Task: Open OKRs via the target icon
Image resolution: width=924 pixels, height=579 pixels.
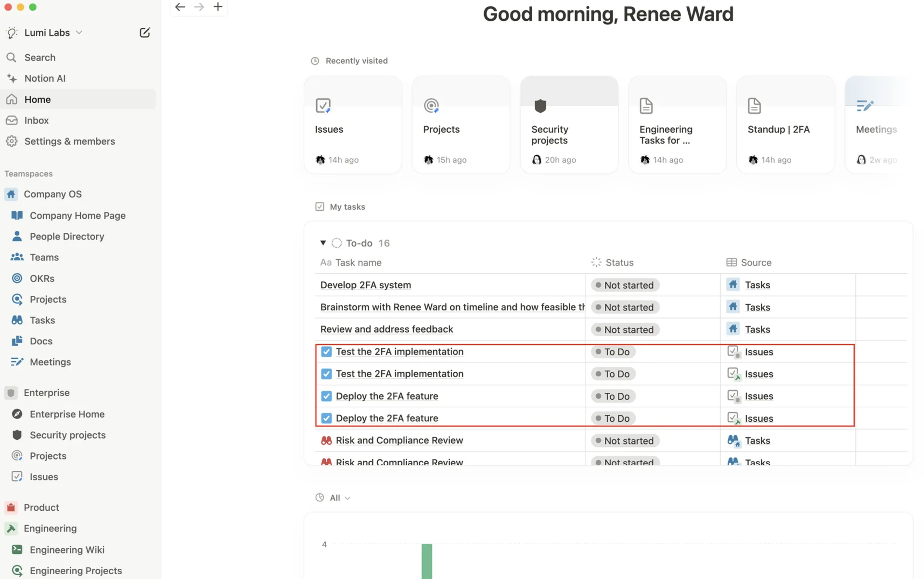Action: (x=17, y=278)
